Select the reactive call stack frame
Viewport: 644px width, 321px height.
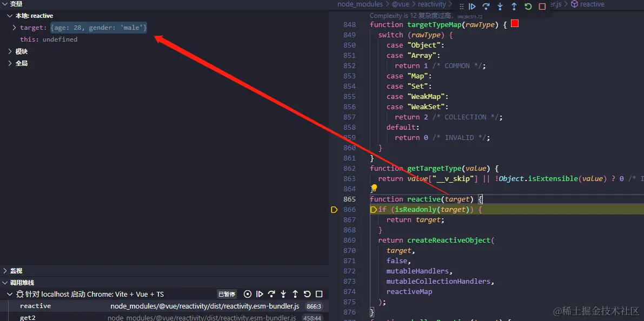tap(164, 306)
